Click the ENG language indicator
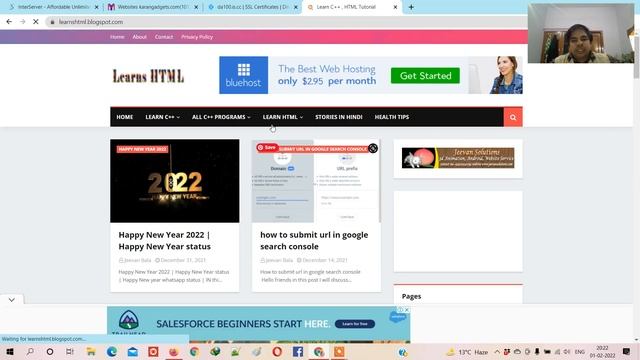640x360 pixels. tap(580, 352)
